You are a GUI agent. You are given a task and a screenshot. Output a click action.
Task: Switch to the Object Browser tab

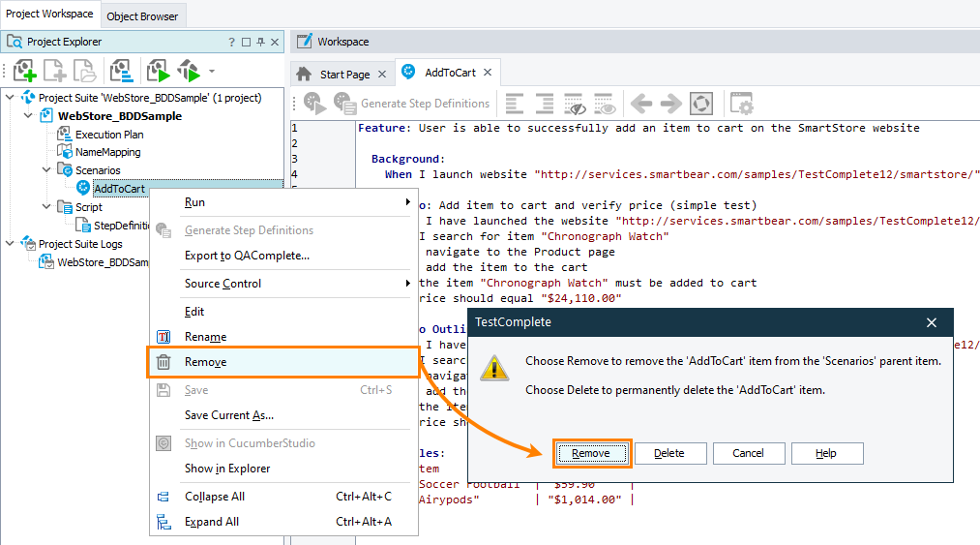click(x=143, y=15)
